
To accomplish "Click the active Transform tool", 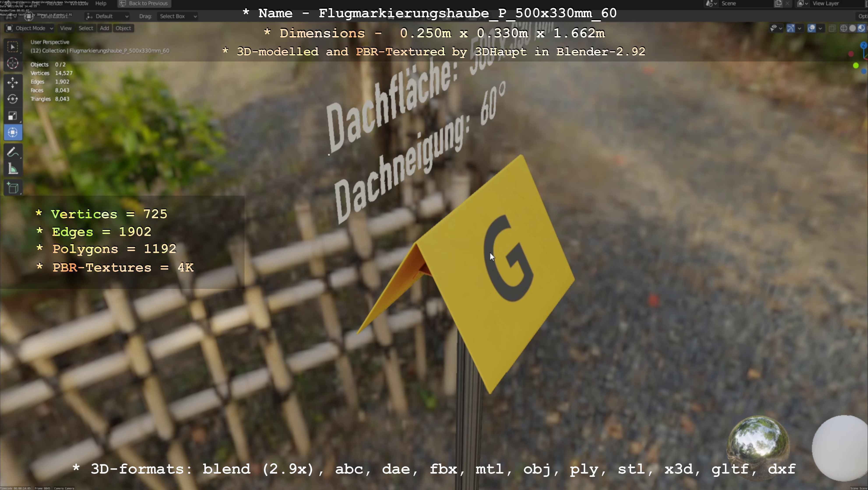I will click(x=13, y=132).
